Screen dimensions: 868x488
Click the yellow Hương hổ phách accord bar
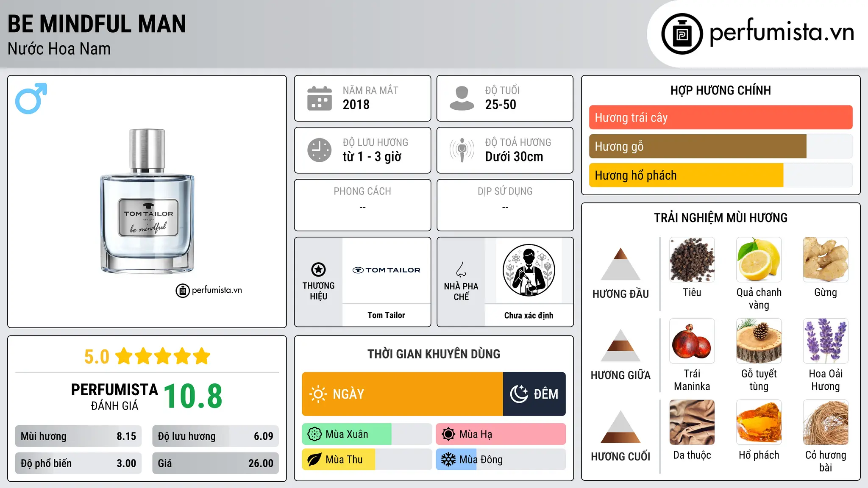686,175
